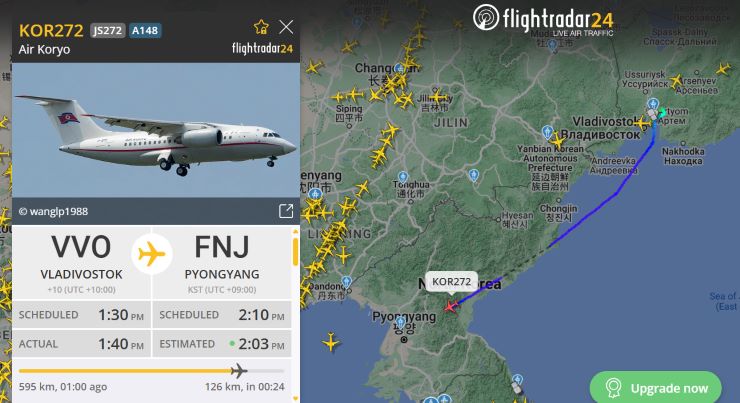Click the flightradar24 logo at top

[x=543, y=20]
